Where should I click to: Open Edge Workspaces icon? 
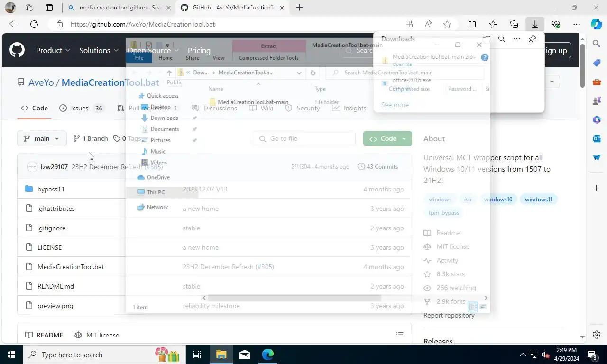click(x=29, y=8)
